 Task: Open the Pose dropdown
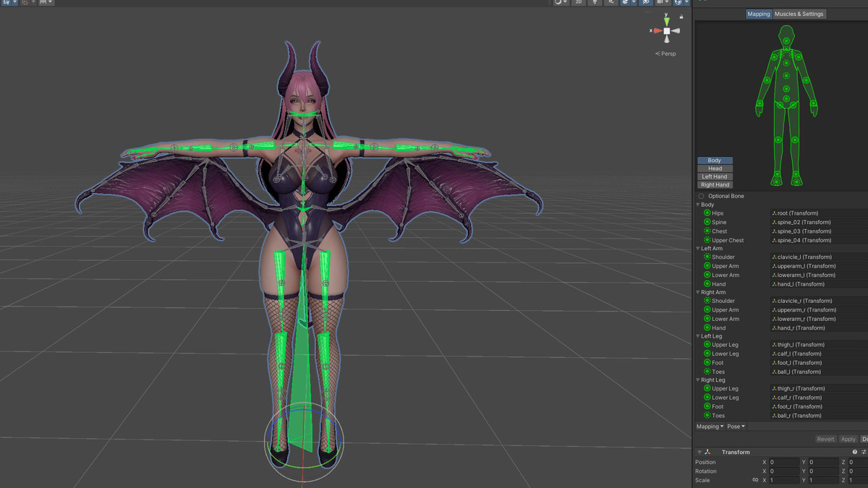[x=736, y=427]
